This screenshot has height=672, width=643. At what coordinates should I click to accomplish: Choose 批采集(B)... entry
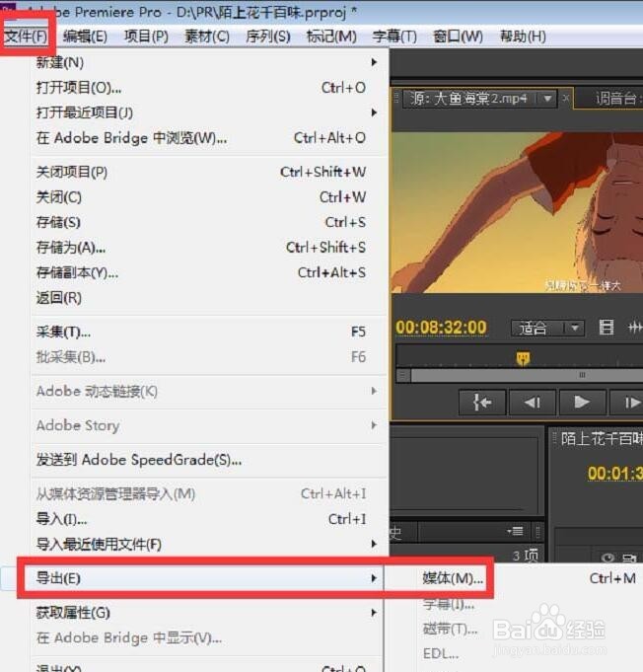(x=209, y=357)
